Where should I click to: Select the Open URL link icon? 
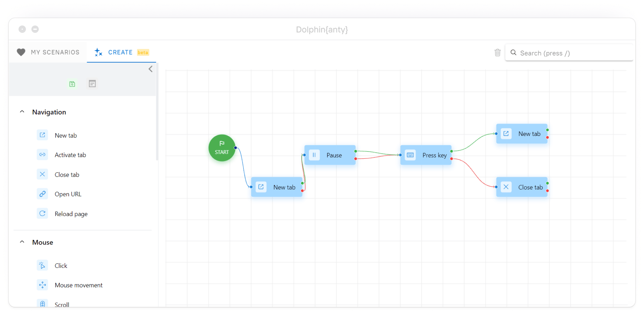(x=42, y=194)
